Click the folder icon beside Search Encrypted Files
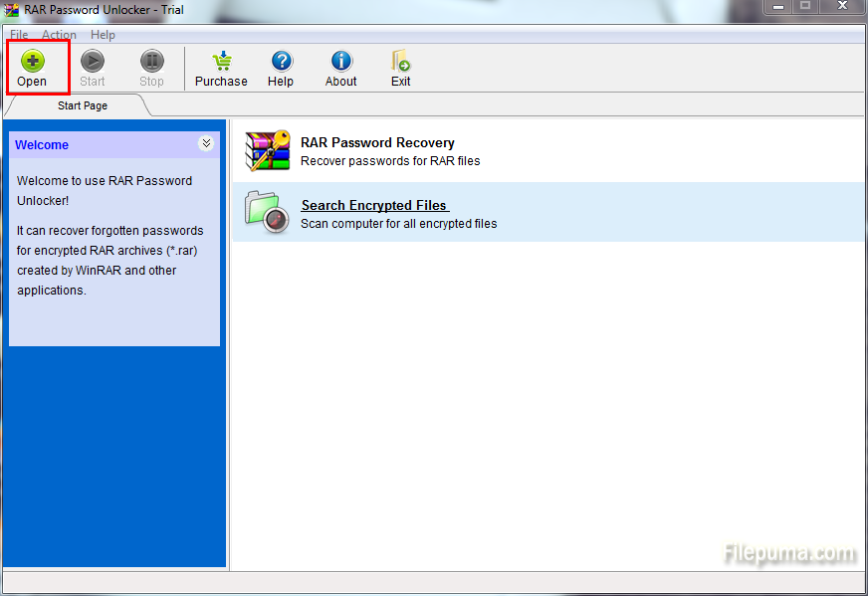This screenshot has width=868, height=596. pyautogui.click(x=267, y=212)
